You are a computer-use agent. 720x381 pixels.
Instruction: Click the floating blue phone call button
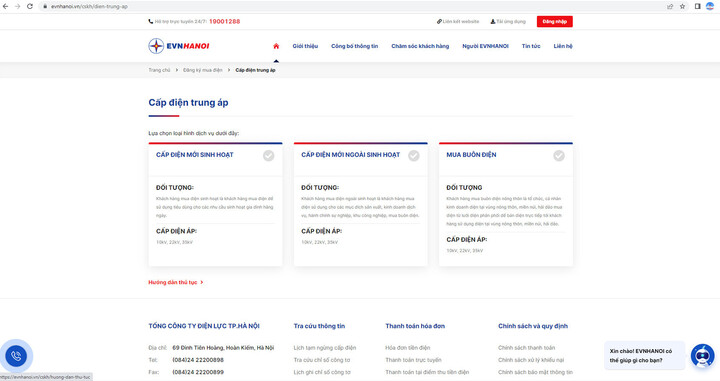point(16,356)
